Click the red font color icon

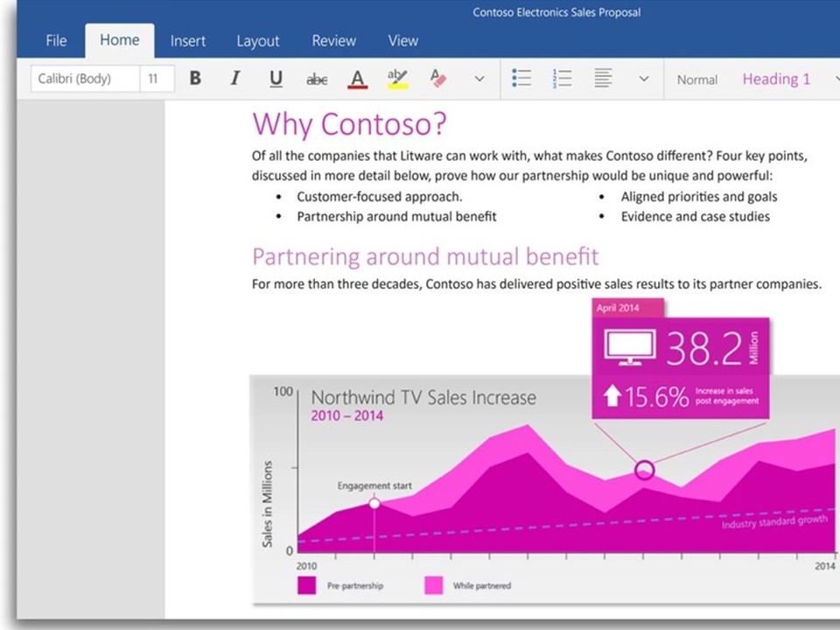357,79
